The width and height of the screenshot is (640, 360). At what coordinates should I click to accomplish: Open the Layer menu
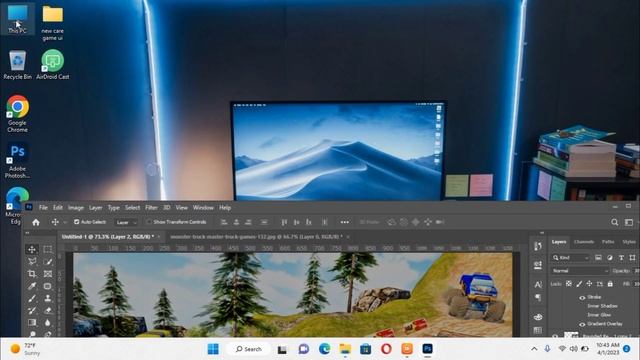96,208
